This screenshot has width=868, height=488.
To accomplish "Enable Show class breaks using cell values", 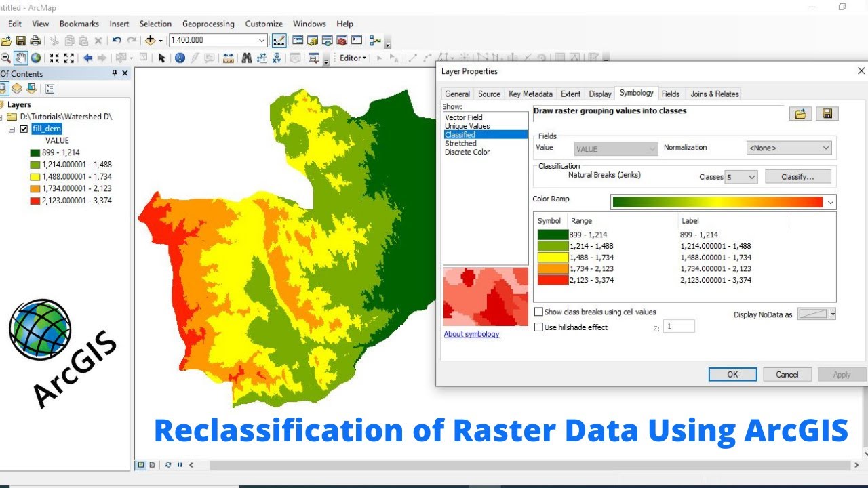I will click(539, 312).
